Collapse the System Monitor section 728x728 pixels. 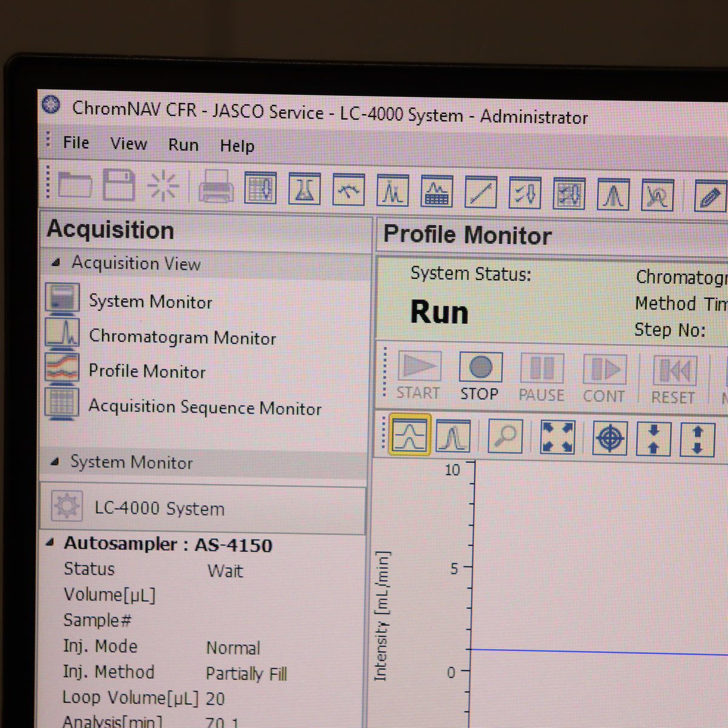click(x=55, y=462)
